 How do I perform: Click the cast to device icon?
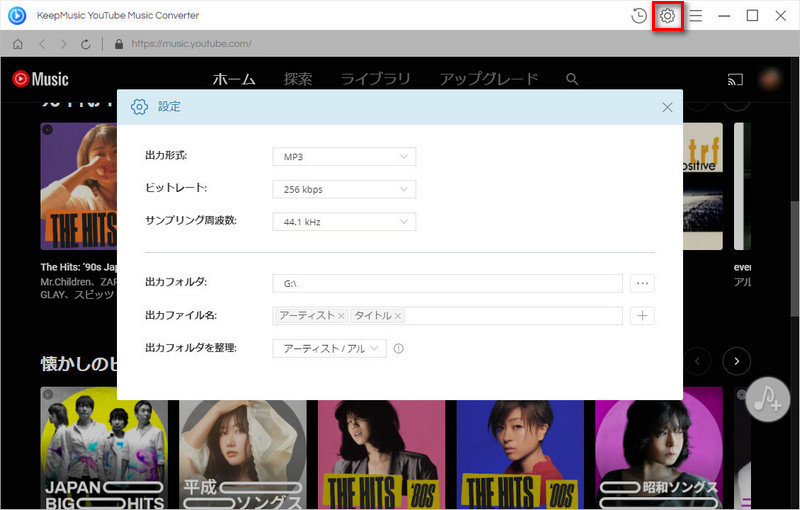[x=735, y=80]
